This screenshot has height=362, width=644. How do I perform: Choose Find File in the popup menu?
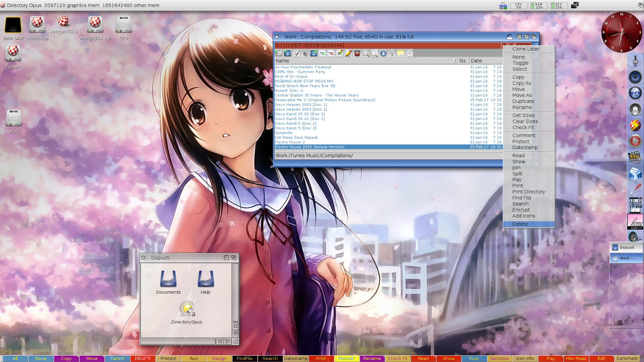pyautogui.click(x=528, y=198)
